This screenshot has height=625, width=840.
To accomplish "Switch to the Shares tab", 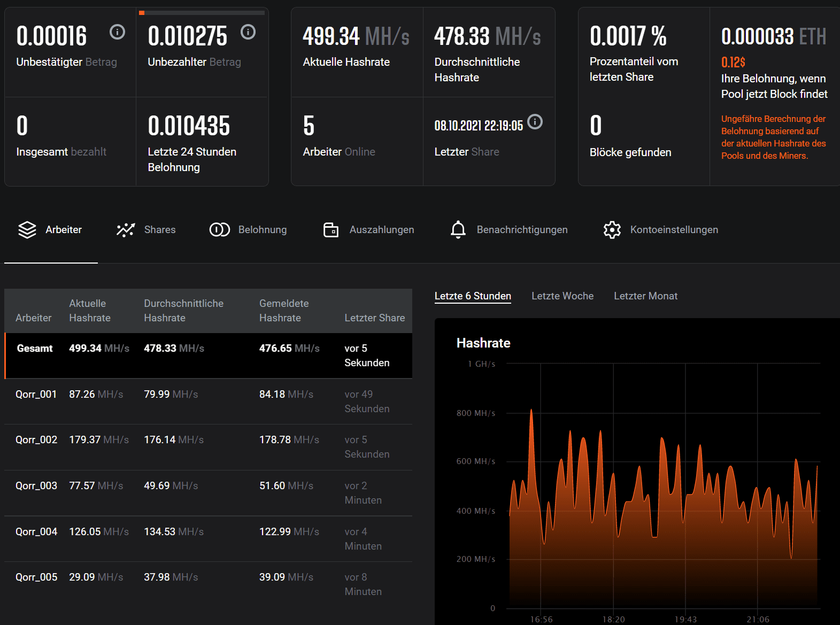I will 146,230.
